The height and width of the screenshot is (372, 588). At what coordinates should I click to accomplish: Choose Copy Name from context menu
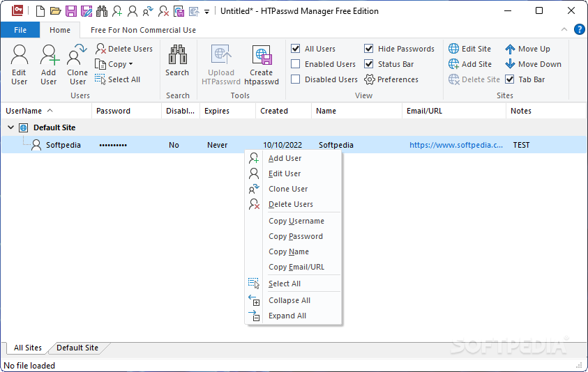[x=293, y=251]
